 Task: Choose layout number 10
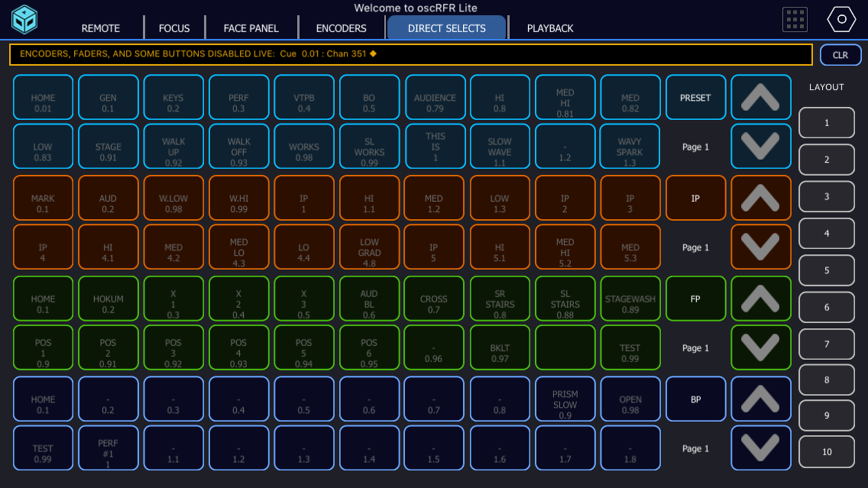[826, 452]
